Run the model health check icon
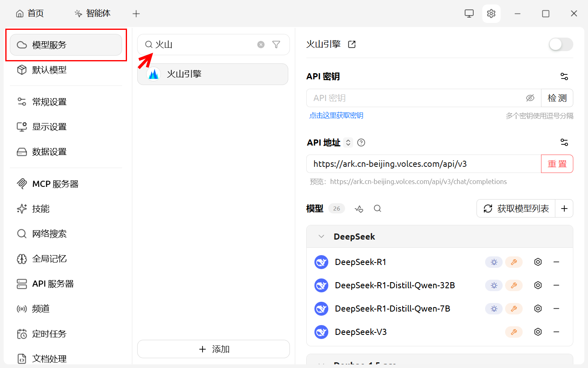 [359, 209]
